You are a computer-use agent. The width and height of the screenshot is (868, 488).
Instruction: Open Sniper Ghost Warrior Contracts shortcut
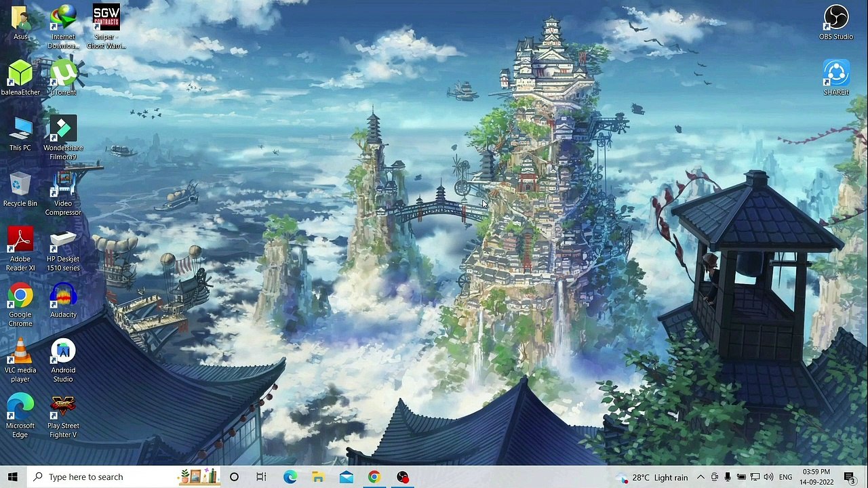pyautogui.click(x=106, y=27)
